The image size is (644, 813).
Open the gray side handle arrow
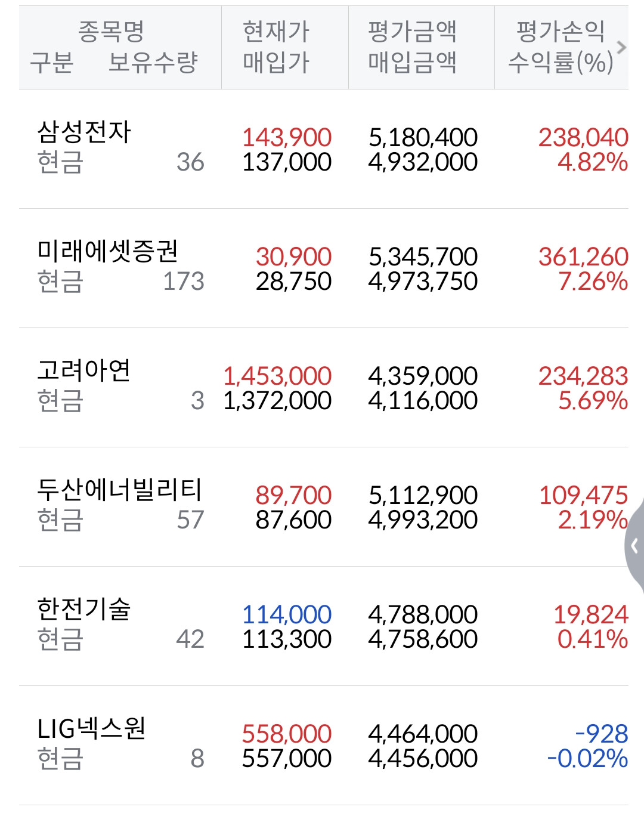[x=634, y=545]
